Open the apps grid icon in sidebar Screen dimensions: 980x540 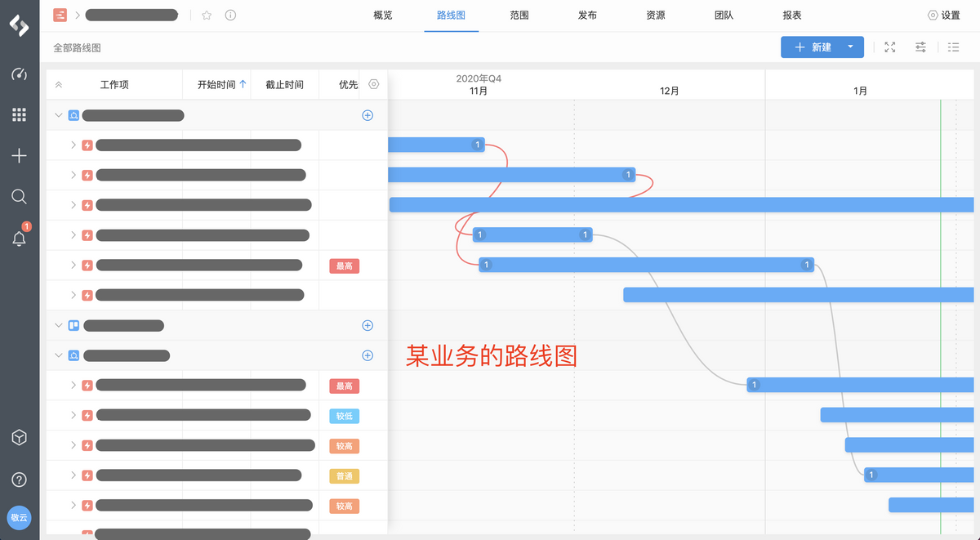(x=19, y=114)
